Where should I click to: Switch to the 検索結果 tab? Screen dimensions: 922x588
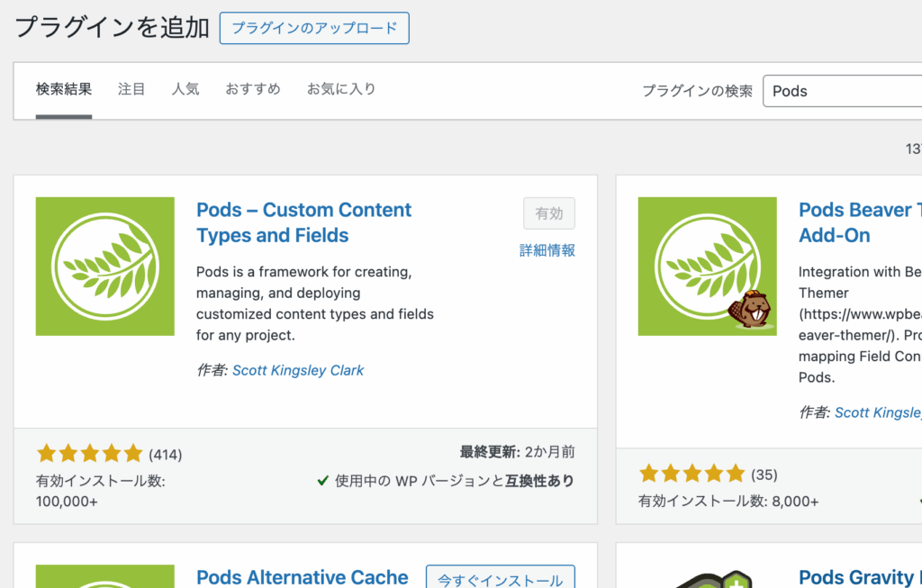pos(64,89)
